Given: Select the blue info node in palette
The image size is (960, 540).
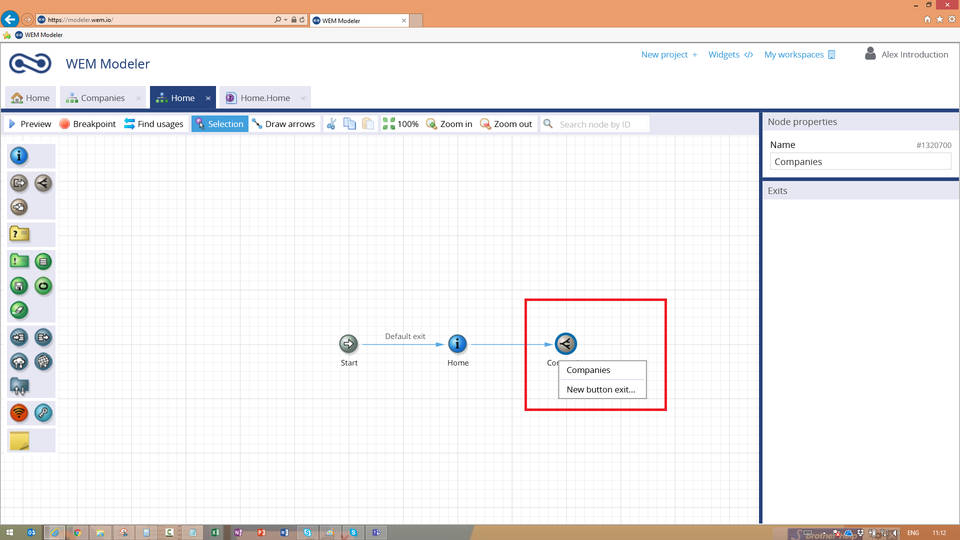Looking at the screenshot, I should point(19,156).
